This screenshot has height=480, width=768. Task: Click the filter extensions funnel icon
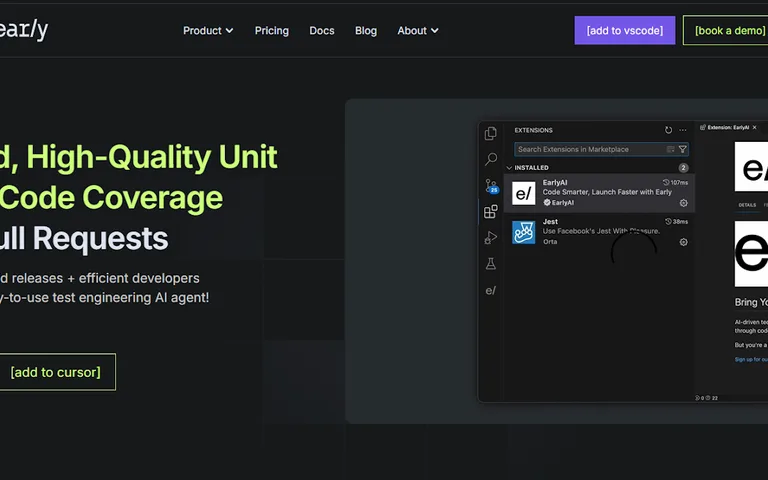click(x=682, y=149)
